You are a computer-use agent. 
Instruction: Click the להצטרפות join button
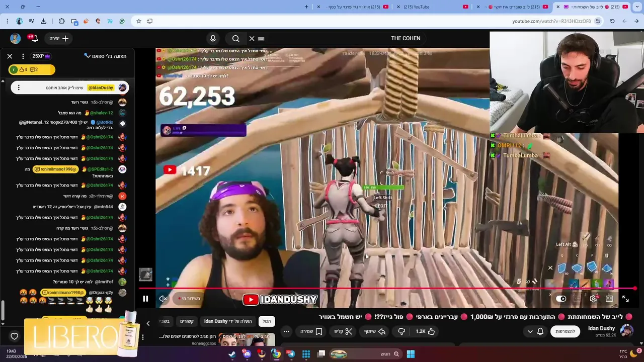point(565,331)
